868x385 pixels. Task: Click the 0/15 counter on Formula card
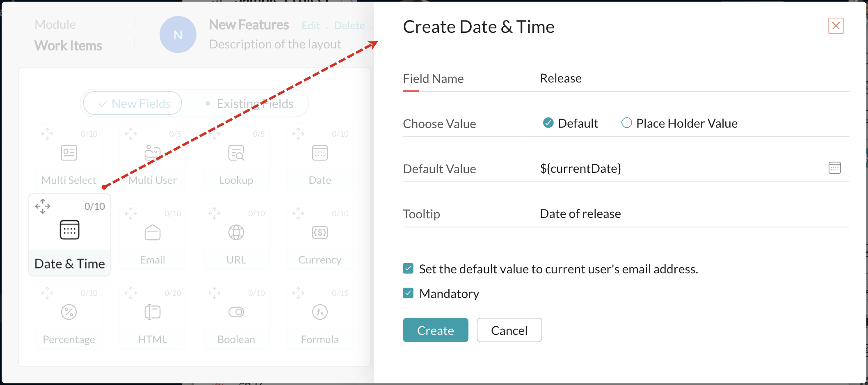tap(340, 293)
